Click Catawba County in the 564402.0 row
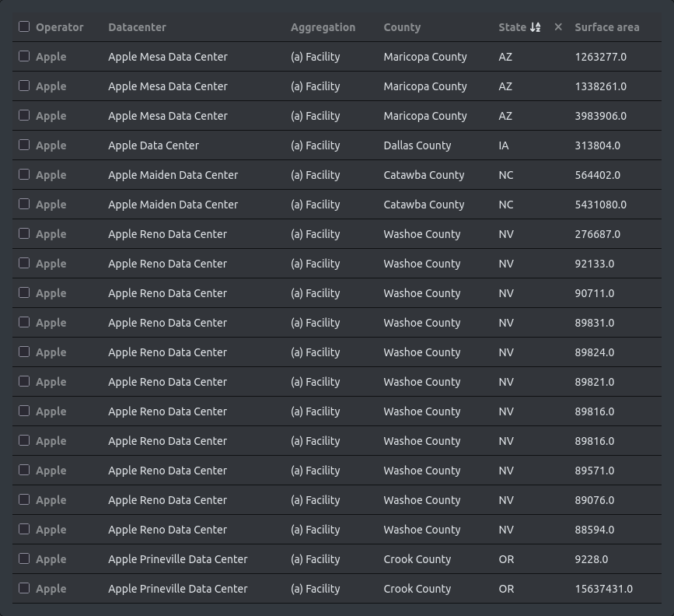This screenshot has width=674, height=616. click(x=424, y=175)
